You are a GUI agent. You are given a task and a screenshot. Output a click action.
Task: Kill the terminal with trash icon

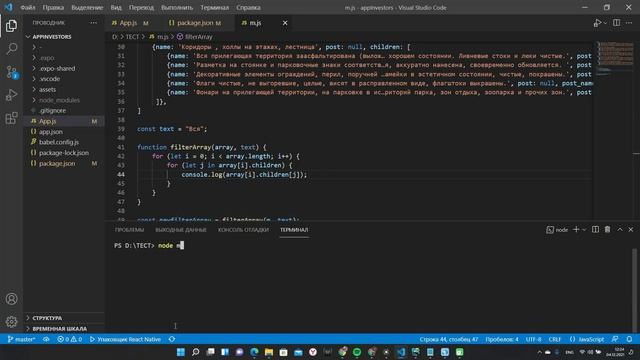607,230
